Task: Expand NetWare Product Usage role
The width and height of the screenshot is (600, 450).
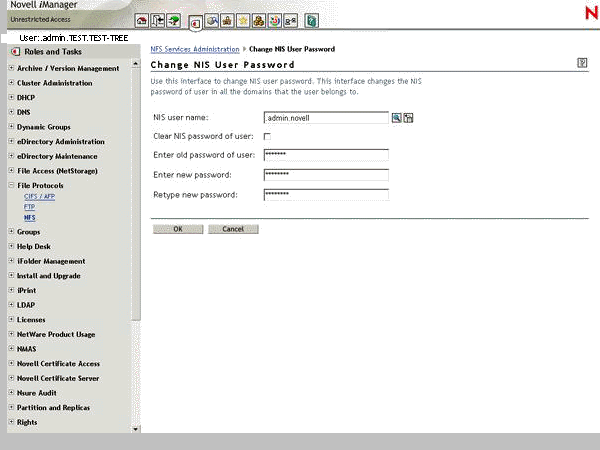Action: [11, 334]
